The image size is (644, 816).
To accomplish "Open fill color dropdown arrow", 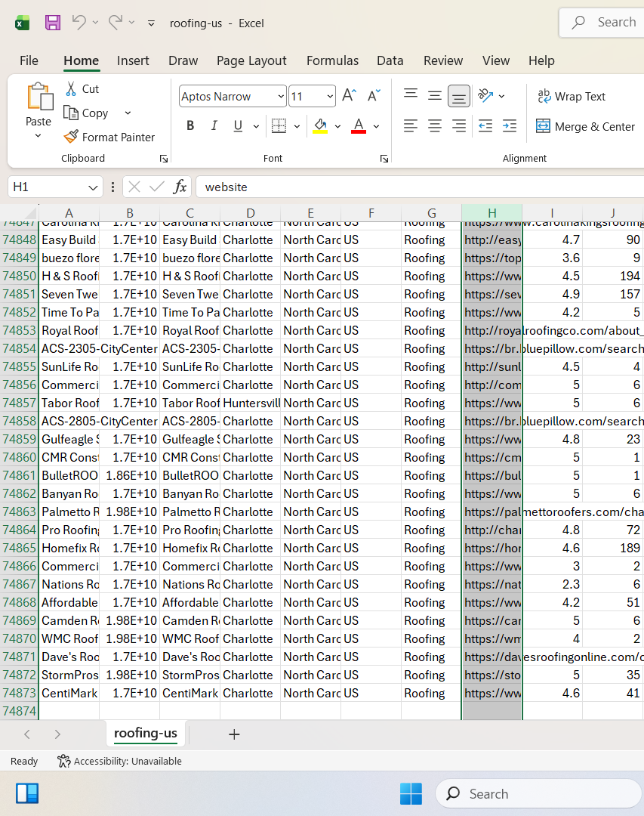I will pyautogui.click(x=337, y=126).
